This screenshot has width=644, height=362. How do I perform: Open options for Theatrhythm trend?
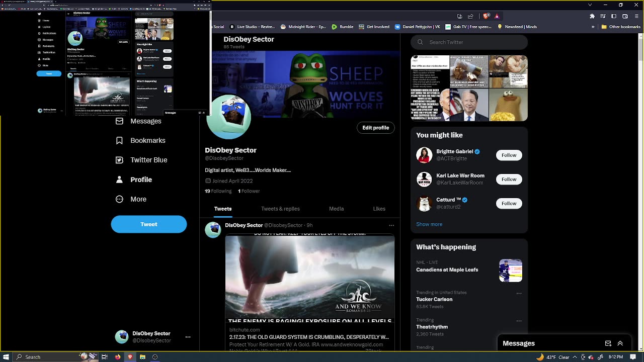[x=519, y=321]
